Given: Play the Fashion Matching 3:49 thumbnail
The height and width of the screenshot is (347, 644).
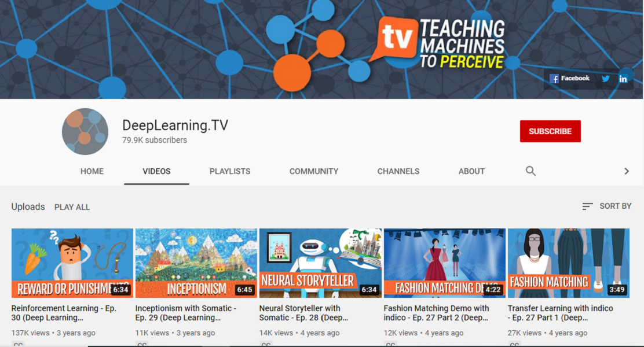Looking at the screenshot, I should (569, 263).
